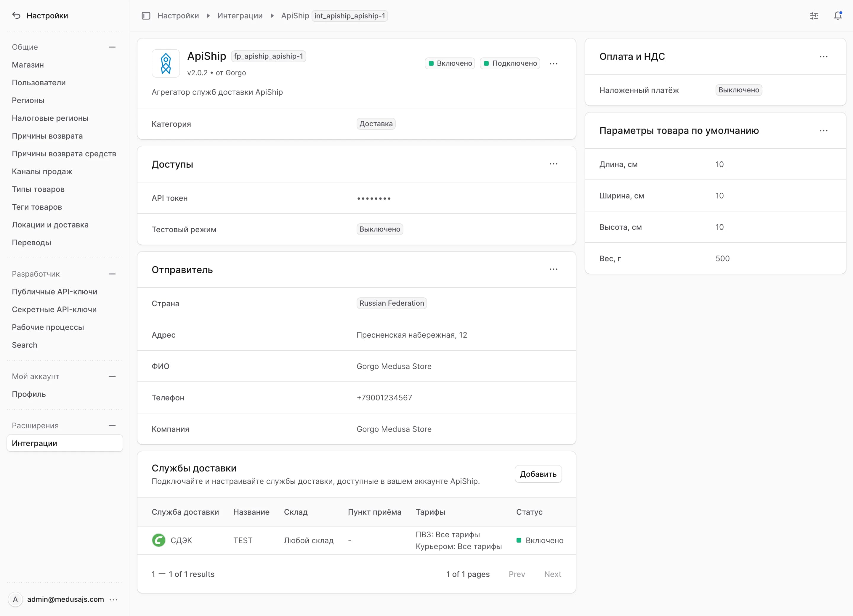
Task: Click Интеграции breadcrumb link
Action: pos(240,16)
